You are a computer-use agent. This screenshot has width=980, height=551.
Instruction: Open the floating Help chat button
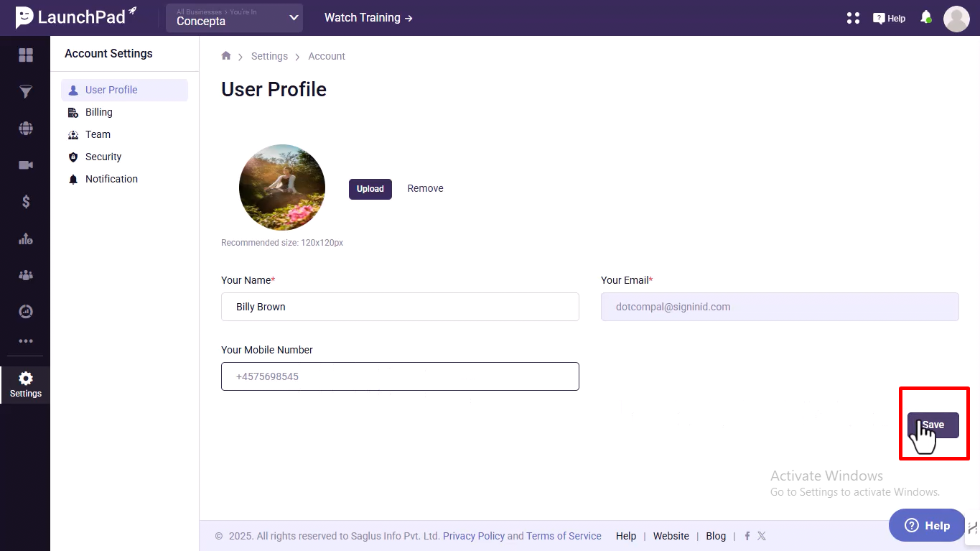pyautogui.click(x=927, y=525)
